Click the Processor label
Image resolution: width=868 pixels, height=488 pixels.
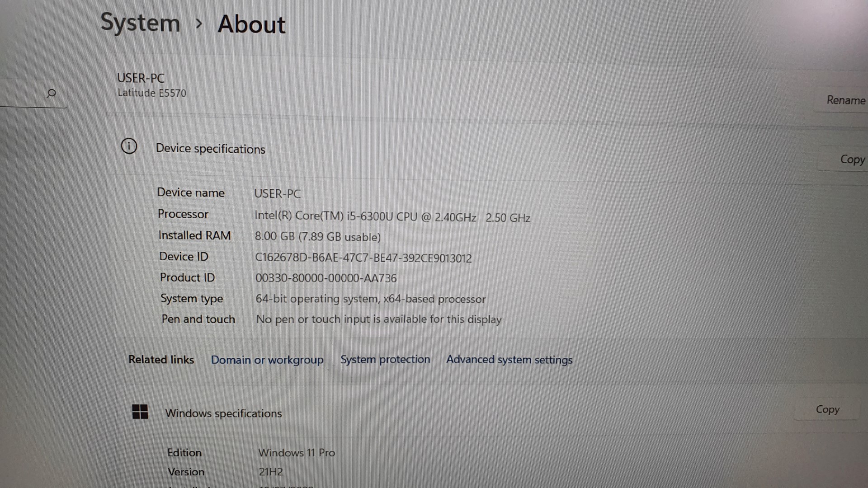coord(183,214)
